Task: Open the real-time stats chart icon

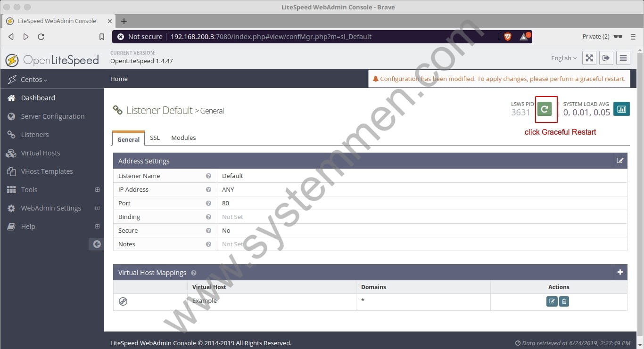Action: click(x=621, y=109)
